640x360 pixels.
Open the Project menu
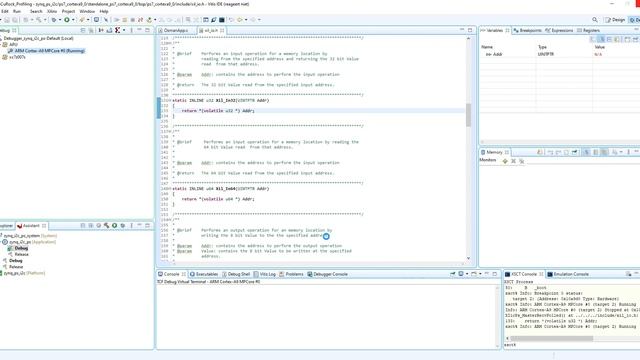point(68,11)
